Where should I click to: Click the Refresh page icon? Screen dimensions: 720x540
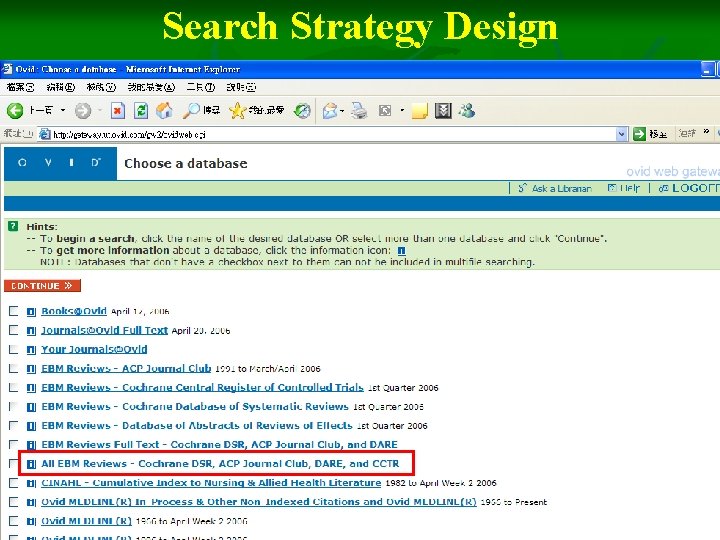141,110
